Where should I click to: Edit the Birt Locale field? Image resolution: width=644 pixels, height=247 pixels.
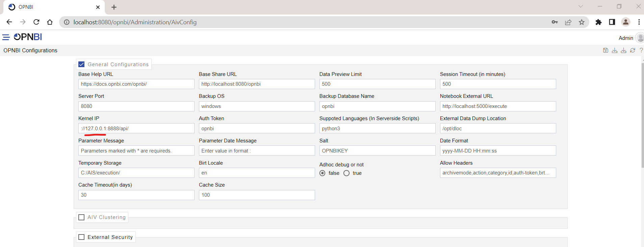257,173
